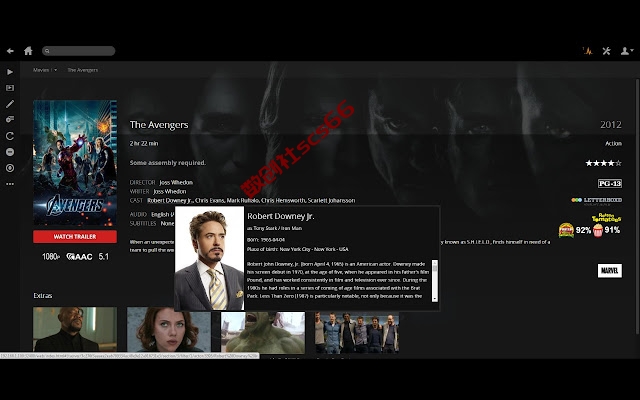Image resolution: width=640 pixels, height=400 pixels.
Task: Open the user account dropdown menu
Action: pyautogui.click(x=627, y=51)
